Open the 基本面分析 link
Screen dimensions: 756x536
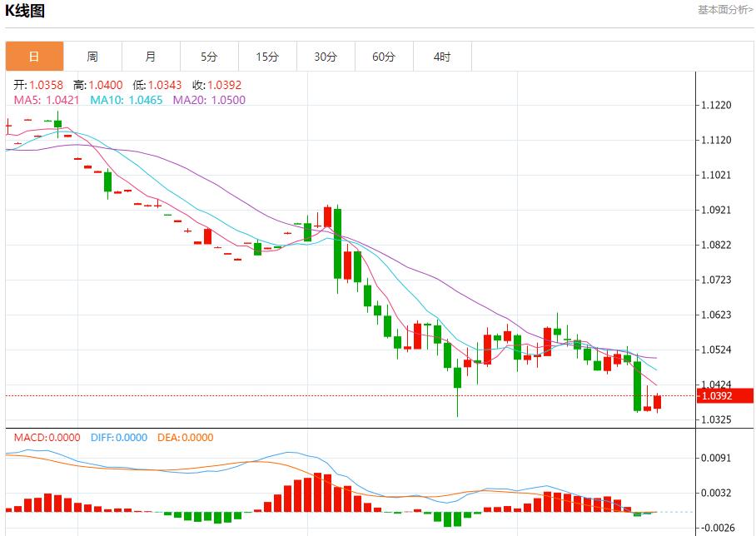[x=725, y=10]
